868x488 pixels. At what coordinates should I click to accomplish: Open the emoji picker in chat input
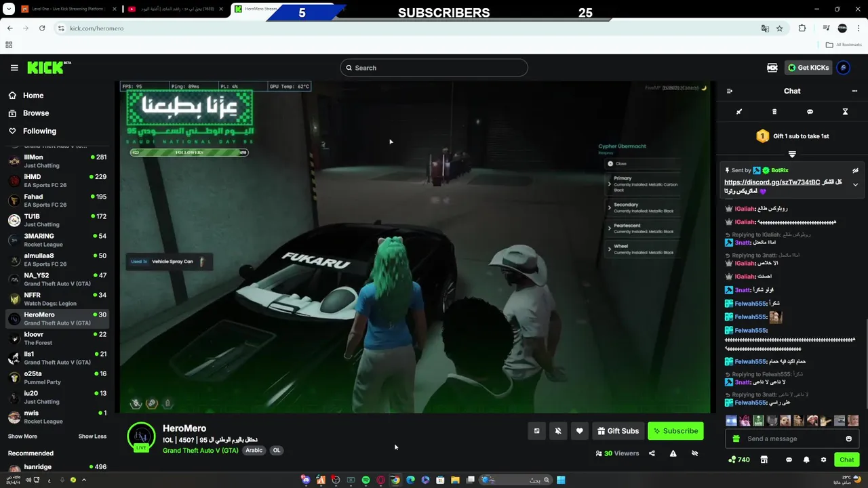pyautogui.click(x=848, y=439)
